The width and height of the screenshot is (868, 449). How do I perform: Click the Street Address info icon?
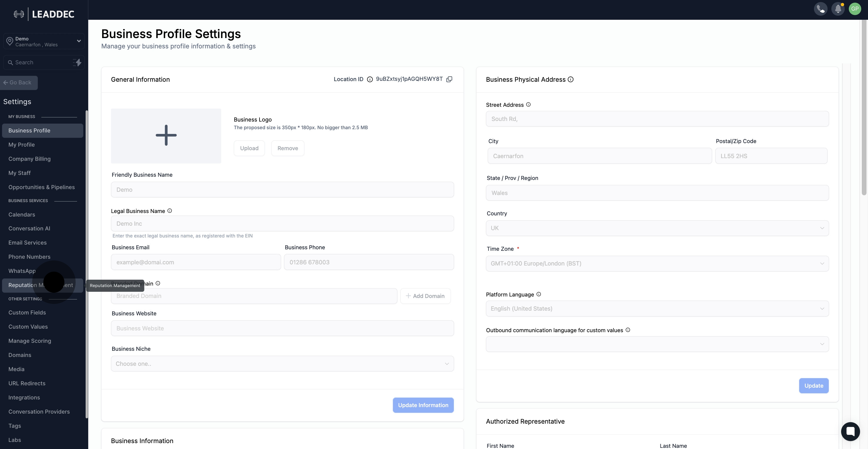tap(528, 105)
